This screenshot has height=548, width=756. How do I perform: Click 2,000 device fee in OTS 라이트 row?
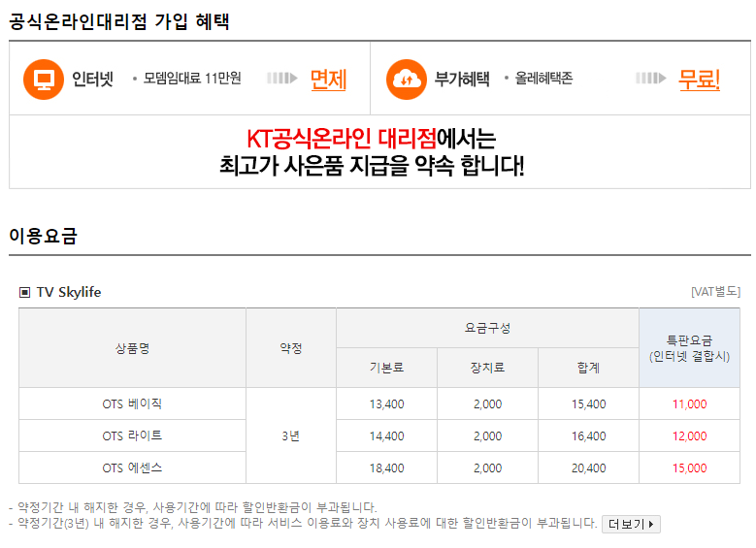487,435
